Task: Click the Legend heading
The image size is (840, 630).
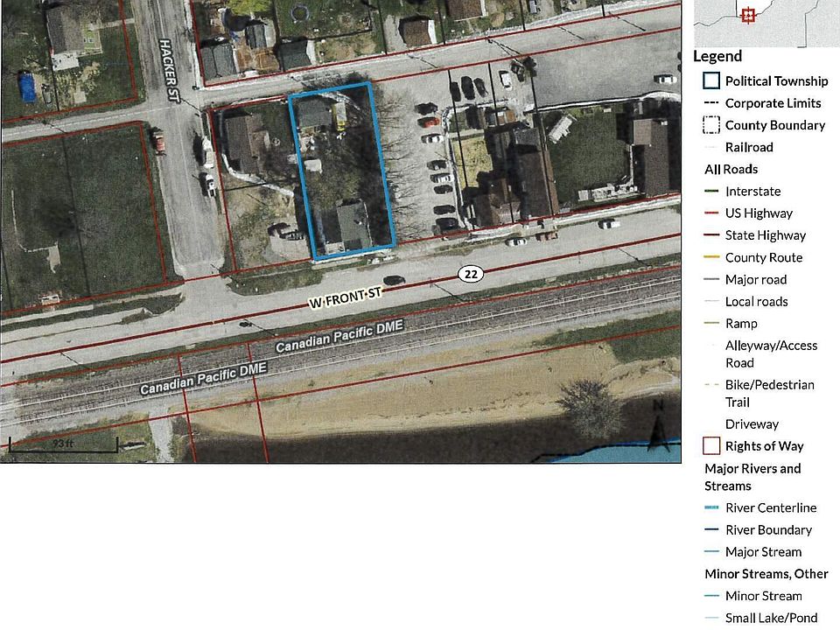Action: [717, 57]
